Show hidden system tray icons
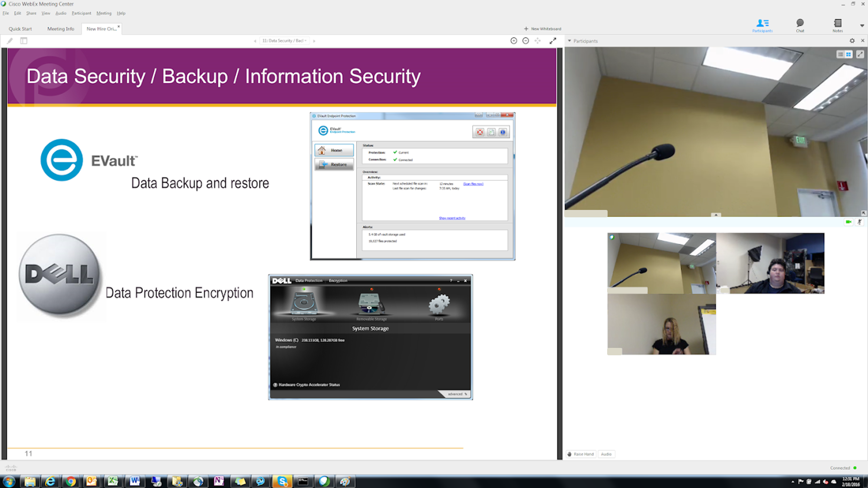The height and width of the screenshot is (488, 868). coord(792,481)
